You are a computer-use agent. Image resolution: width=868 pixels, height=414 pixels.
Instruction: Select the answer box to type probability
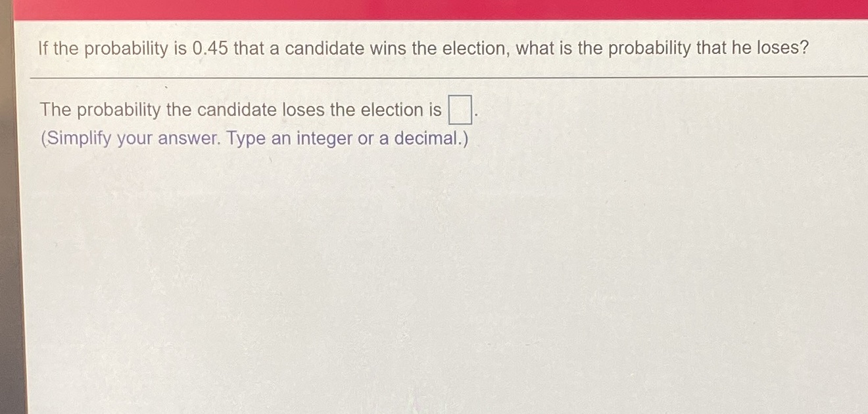pos(459,109)
